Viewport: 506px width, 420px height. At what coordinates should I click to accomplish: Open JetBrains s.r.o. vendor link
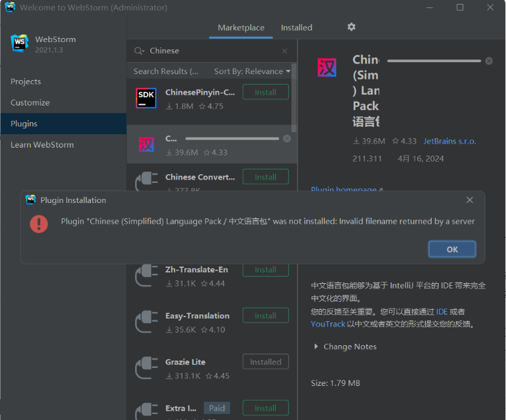(450, 141)
